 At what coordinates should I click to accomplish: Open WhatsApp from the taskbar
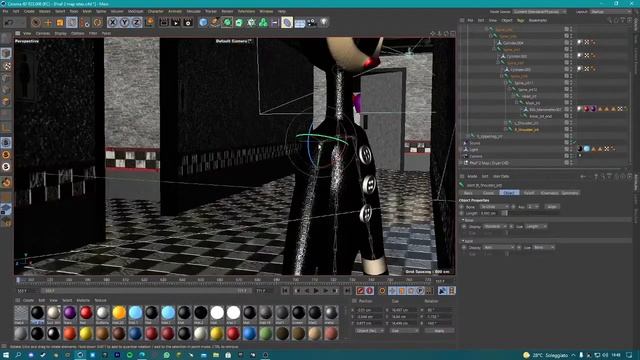coord(167,355)
